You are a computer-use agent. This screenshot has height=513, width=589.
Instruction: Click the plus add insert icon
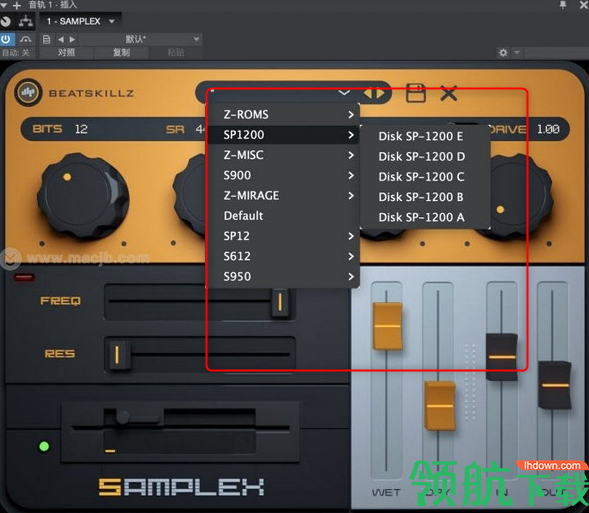(x=17, y=5)
